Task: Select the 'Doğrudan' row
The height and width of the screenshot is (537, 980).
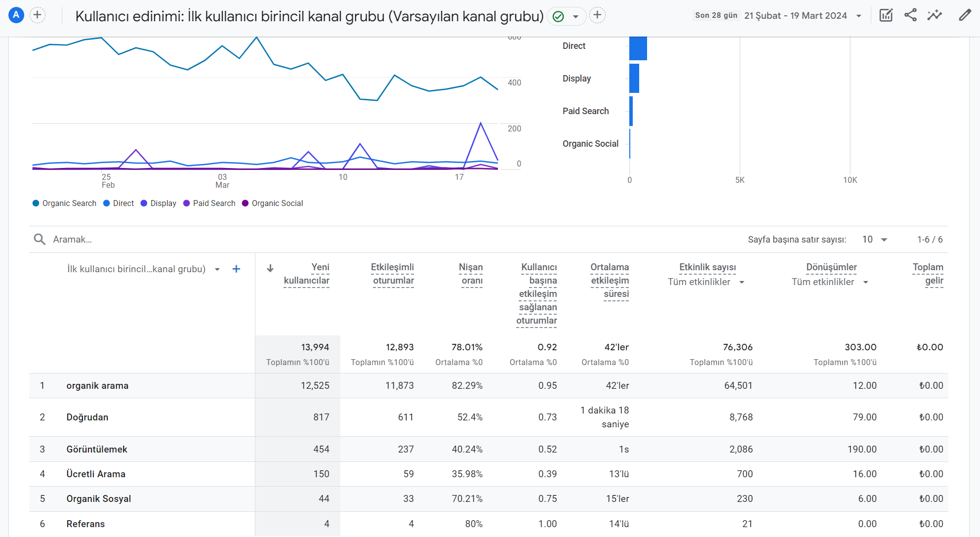Action: [489, 417]
